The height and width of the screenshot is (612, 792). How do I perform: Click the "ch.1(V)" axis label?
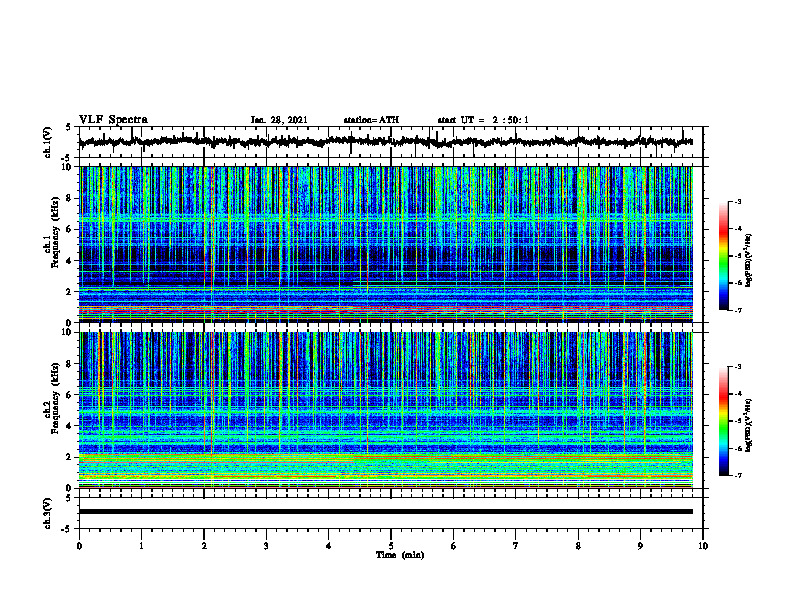pyautogui.click(x=47, y=142)
